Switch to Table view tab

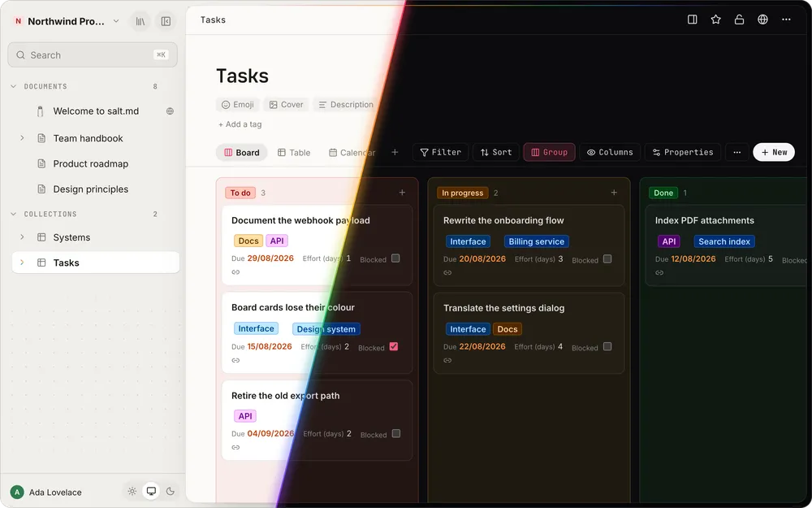click(294, 153)
